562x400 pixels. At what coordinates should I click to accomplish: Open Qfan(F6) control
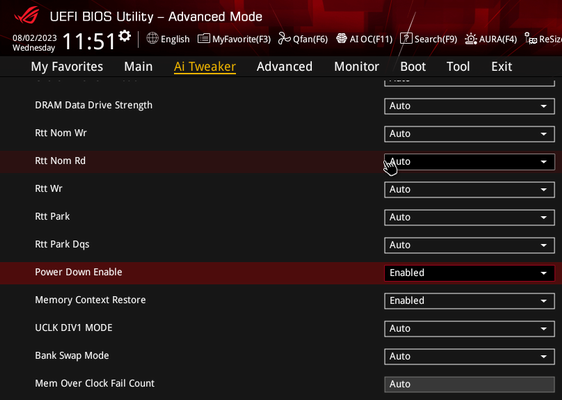pos(310,39)
